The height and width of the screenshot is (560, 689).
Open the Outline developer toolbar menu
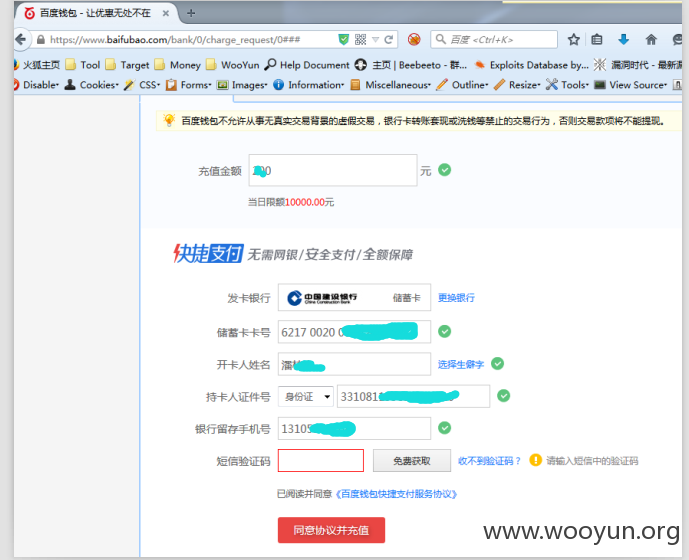(462, 85)
